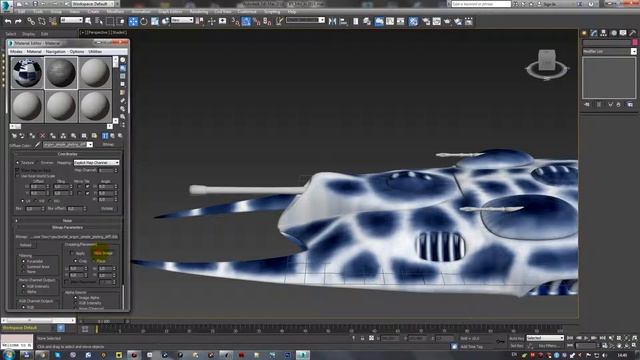Click the red X Reset Map icon
Image resolution: width=640 pixels, height=360 pixels.
(x=42, y=136)
